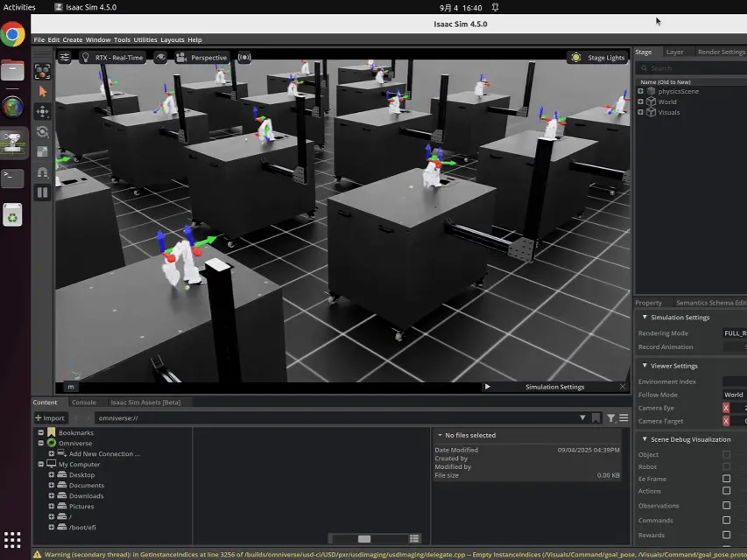The width and height of the screenshot is (747, 560).
Task: Enable the Actions debug visualization checkbox
Action: tap(727, 491)
